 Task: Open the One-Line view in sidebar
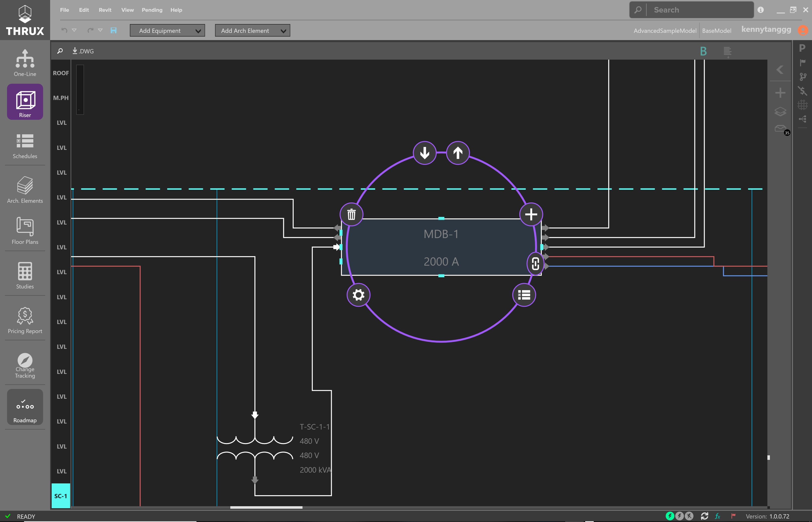pyautogui.click(x=25, y=63)
